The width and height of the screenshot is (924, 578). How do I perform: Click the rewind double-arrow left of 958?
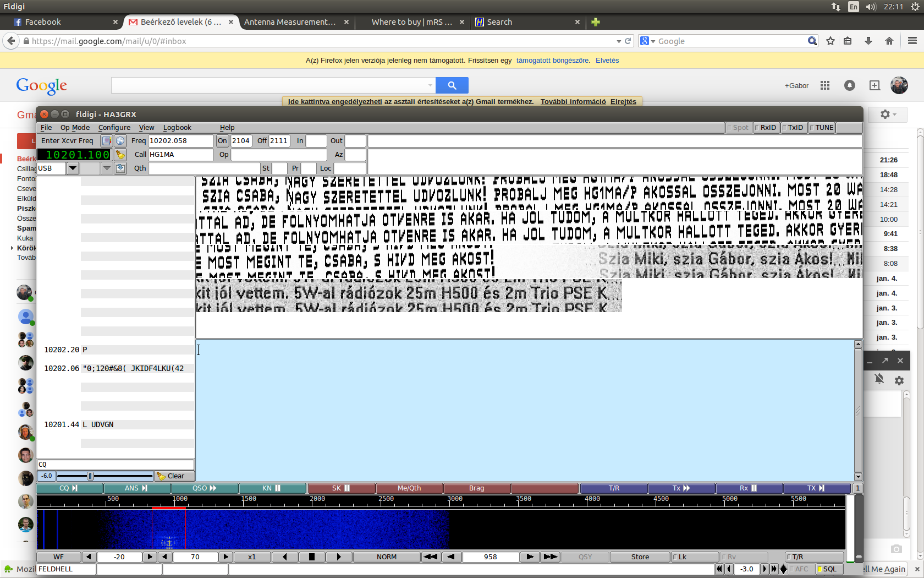coord(431,557)
